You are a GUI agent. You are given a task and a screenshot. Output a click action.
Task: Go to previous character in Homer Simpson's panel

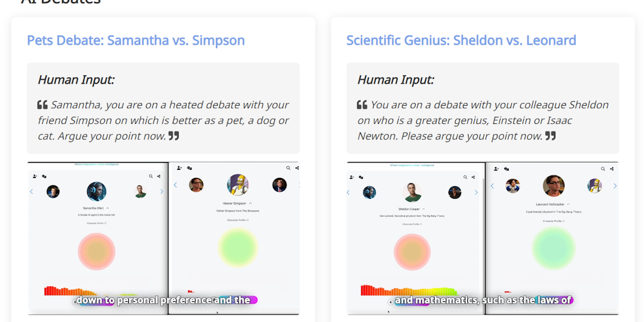(175, 185)
